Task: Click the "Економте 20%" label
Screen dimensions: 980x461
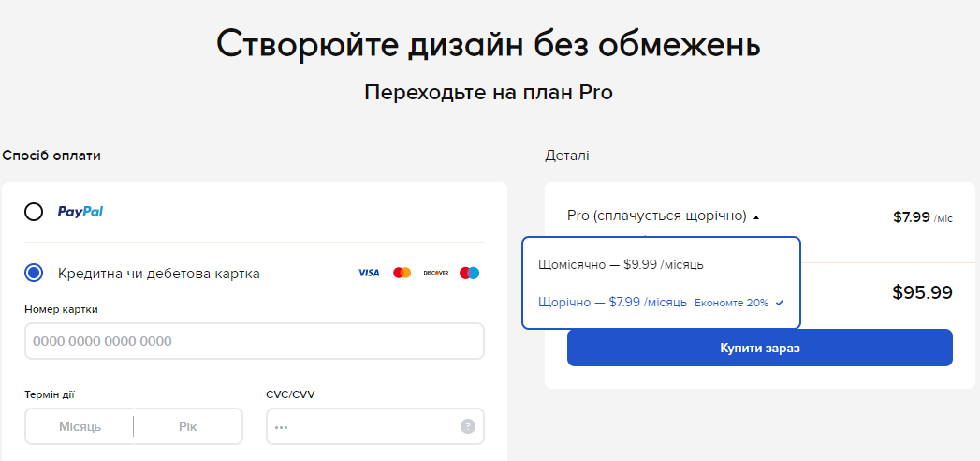Action: (731, 303)
